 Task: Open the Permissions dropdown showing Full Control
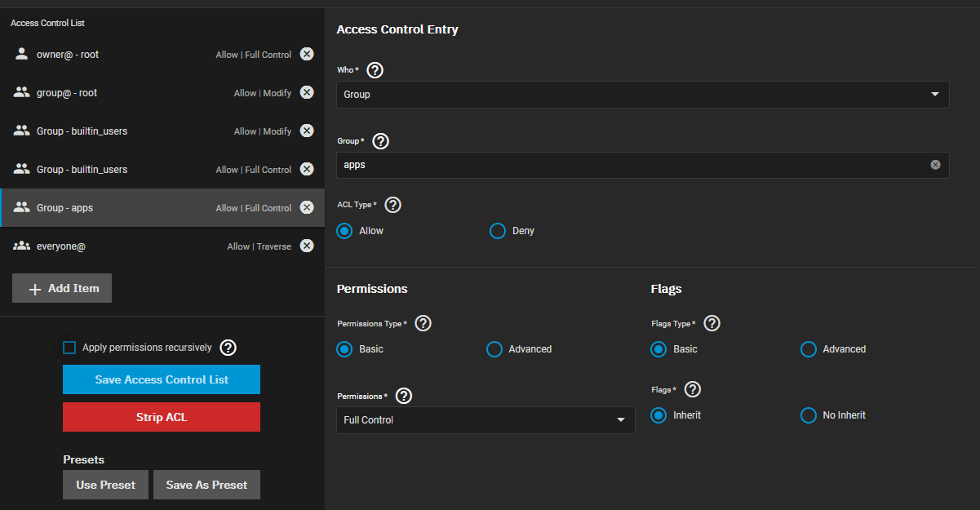[x=486, y=420]
